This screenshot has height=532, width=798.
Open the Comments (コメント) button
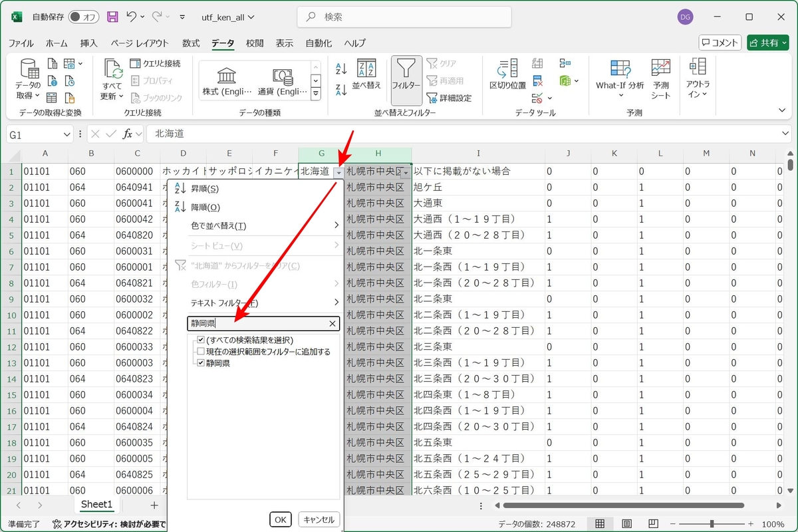(x=720, y=43)
